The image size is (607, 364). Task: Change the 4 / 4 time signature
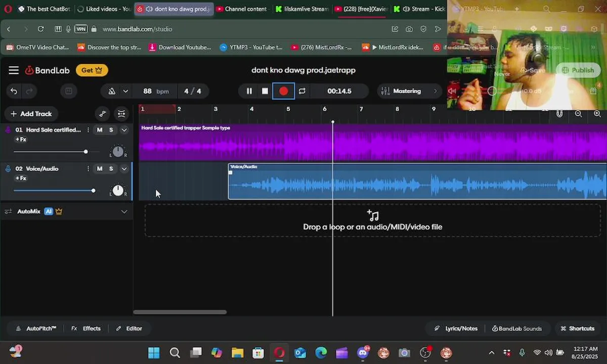[192, 91]
